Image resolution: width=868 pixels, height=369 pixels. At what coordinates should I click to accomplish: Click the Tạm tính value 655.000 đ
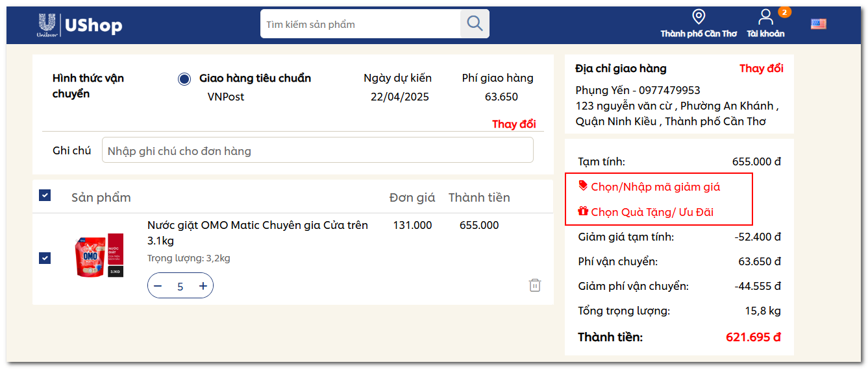(756, 161)
